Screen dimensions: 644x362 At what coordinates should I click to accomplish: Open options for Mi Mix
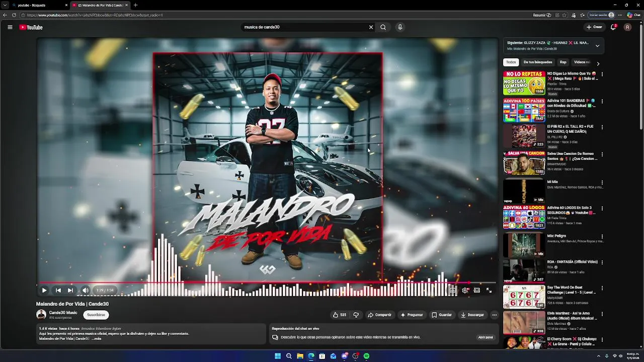pos(602,183)
